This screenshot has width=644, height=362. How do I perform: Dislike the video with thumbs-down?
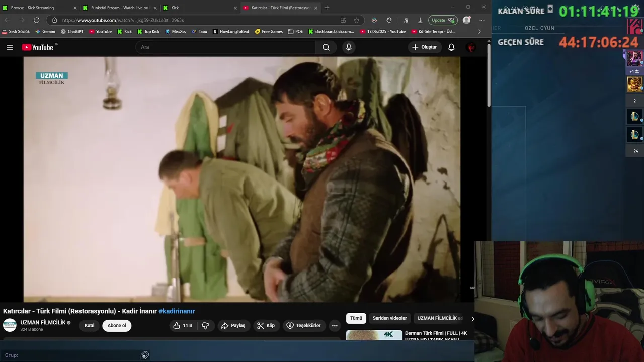point(205,326)
